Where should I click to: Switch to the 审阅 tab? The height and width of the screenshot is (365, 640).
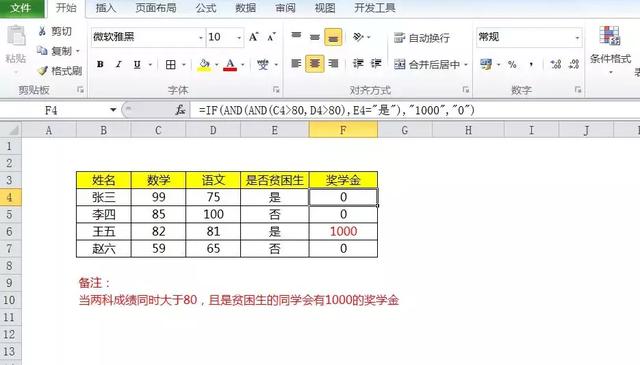pyautogui.click(x=285, y=8)
